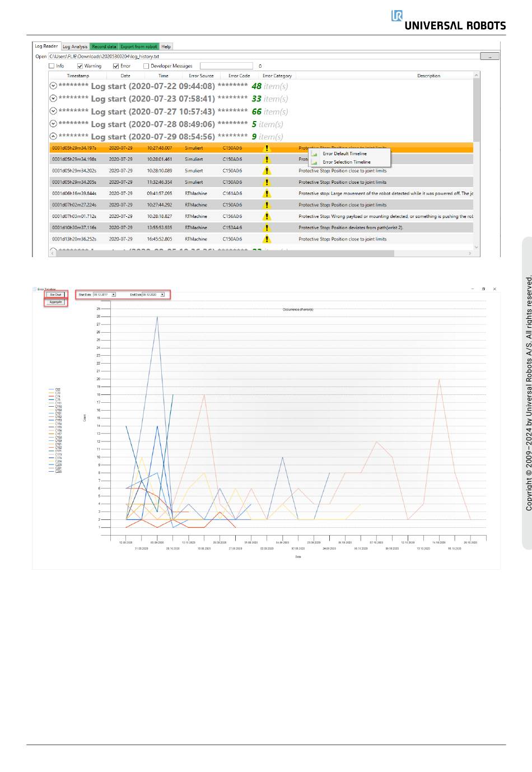Uncheck the Error filter checkbox

116,66
